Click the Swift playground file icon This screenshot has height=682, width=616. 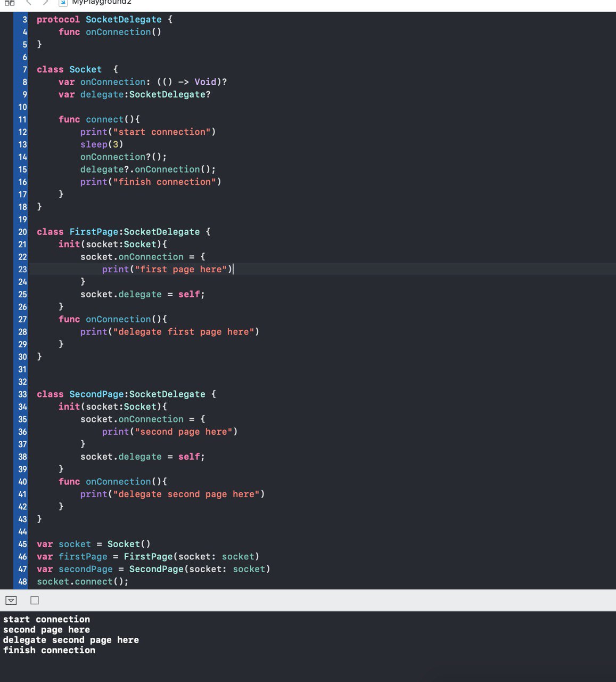tap(63, 2)
